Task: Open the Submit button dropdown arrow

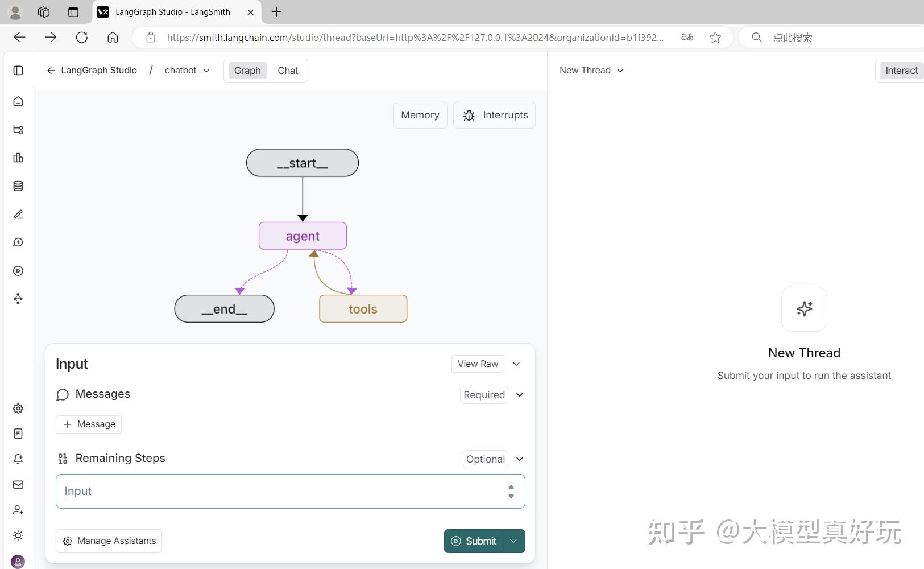Action: click(513, 541)
